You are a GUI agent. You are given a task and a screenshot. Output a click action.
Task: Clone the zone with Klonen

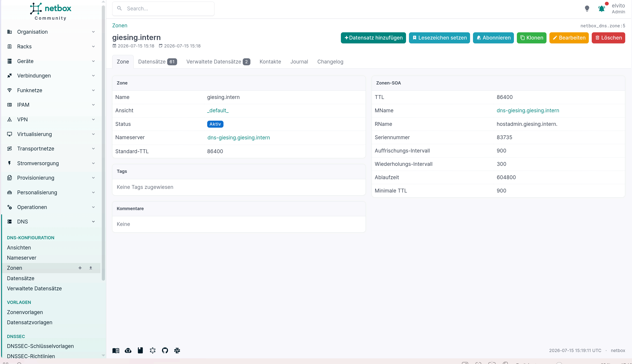coord(532,38)
